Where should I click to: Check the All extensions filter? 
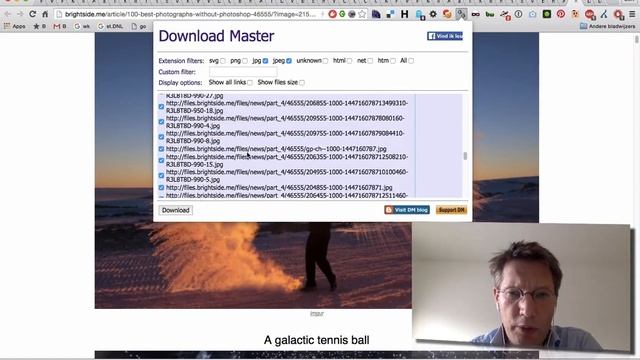(411, 61)
